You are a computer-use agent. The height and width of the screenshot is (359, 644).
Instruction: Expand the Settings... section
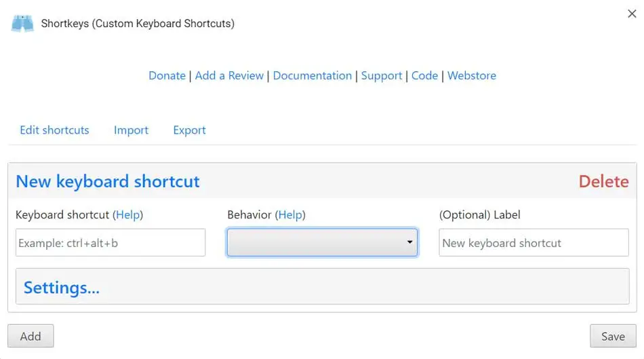click(x=62, y=288)
